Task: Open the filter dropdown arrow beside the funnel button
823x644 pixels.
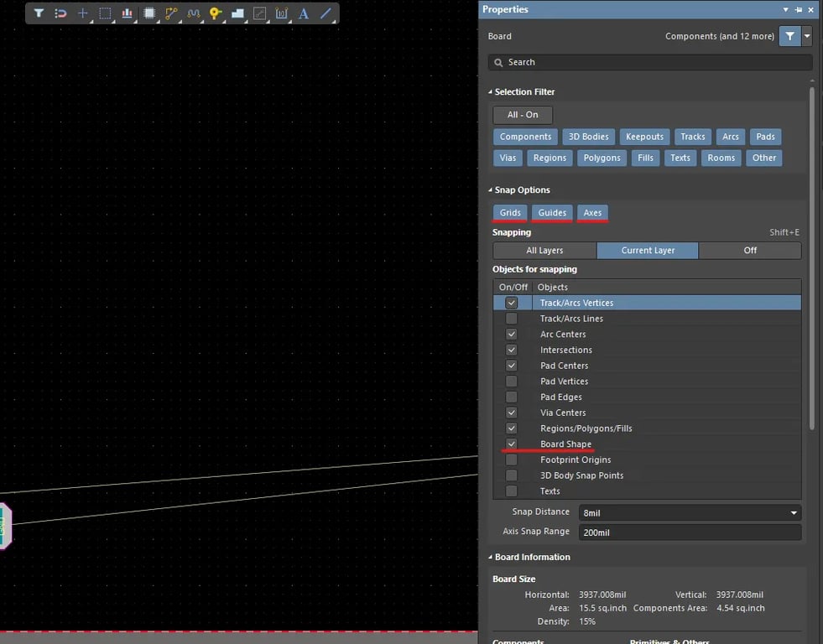Action: click(x=807, y=36)
